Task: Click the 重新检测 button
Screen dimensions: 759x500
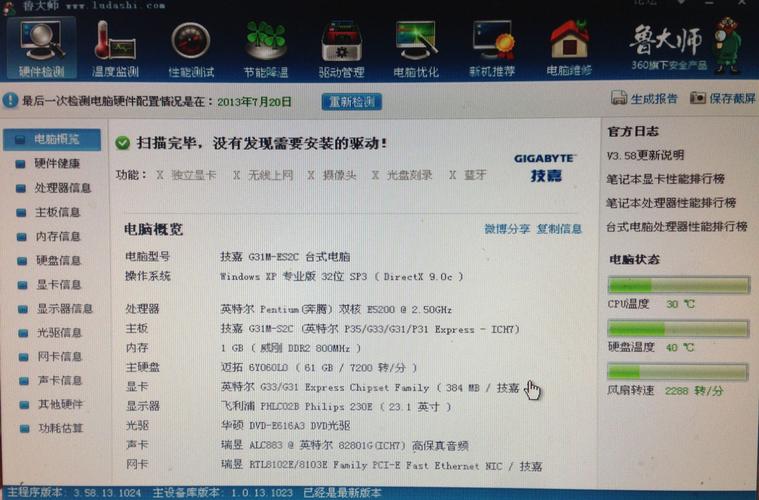Action: pos(352,102)
